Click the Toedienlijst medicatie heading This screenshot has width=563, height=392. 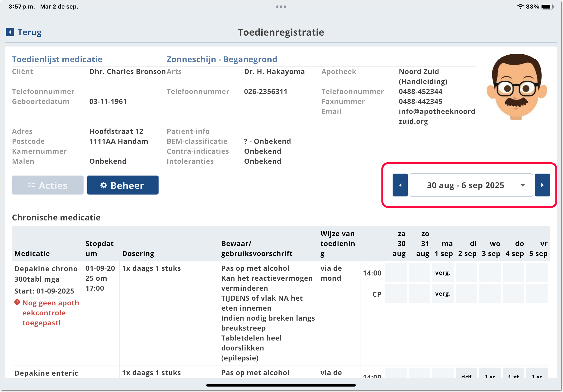pyautogui.click(x=57, y=59)
